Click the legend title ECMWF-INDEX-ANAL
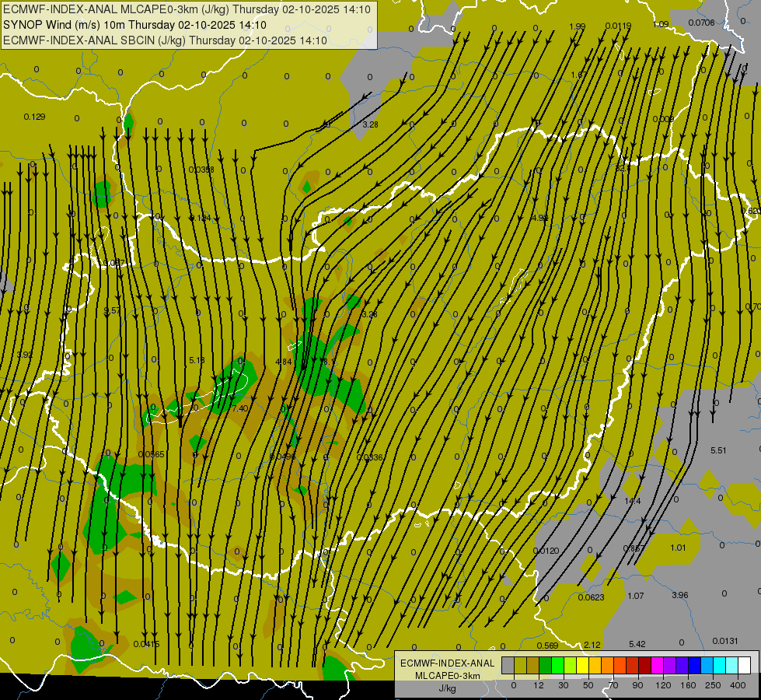Image resolution: width=761 pixels, height=700 pixels. click(x=448, y=663)
